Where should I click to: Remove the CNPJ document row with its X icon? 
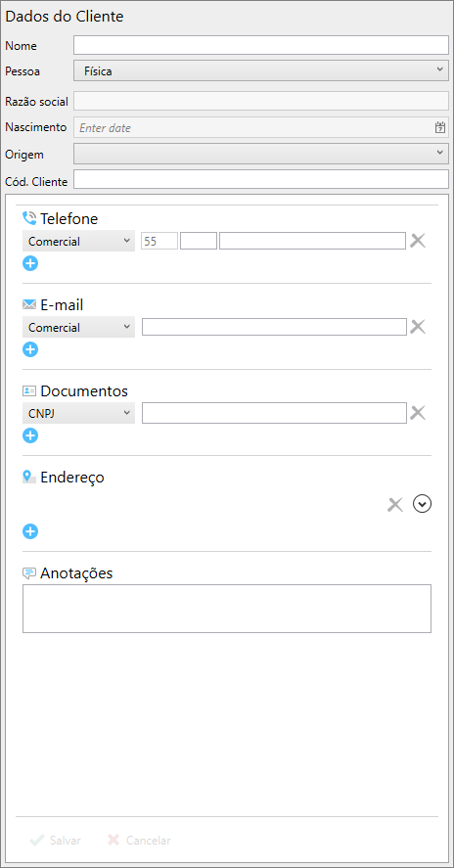coord(418,413)
